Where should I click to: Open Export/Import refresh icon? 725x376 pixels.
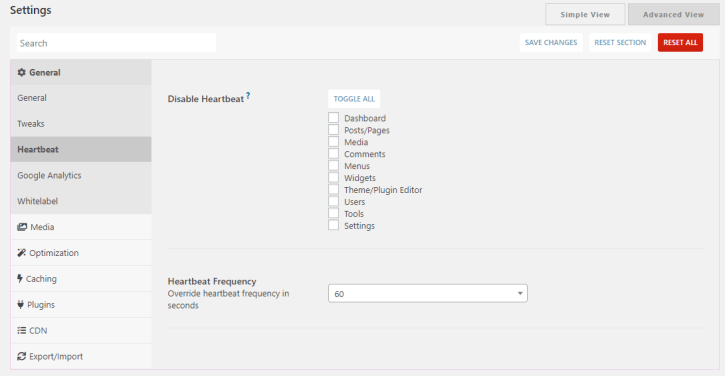(x=21, y=356)
